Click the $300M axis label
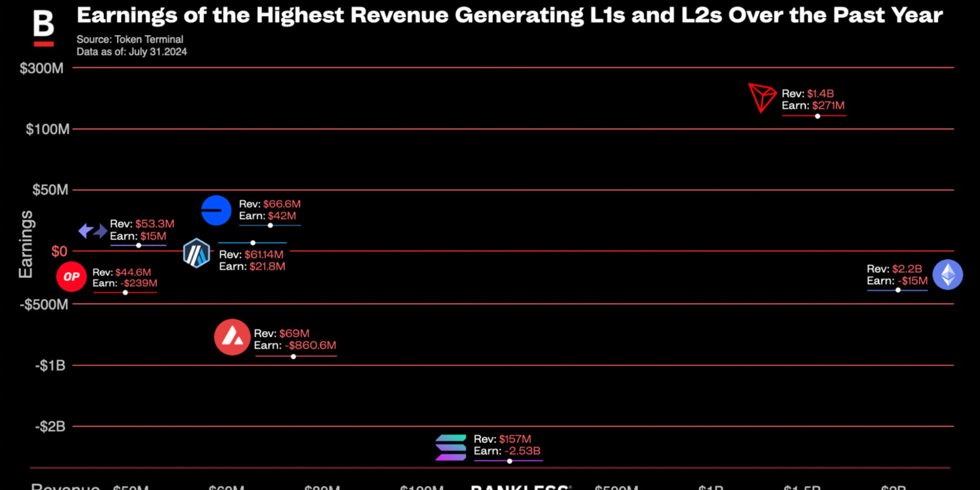 [x=41, y=68]
